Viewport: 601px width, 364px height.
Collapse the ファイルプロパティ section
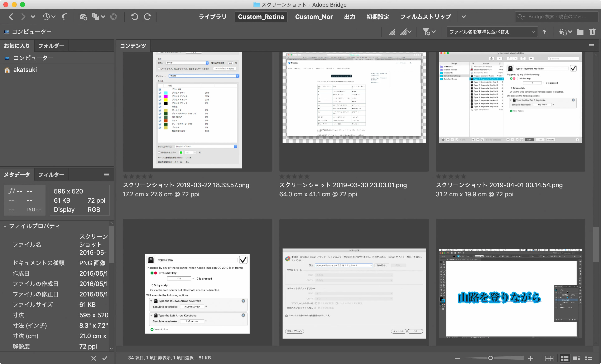(x=5, y=226)
